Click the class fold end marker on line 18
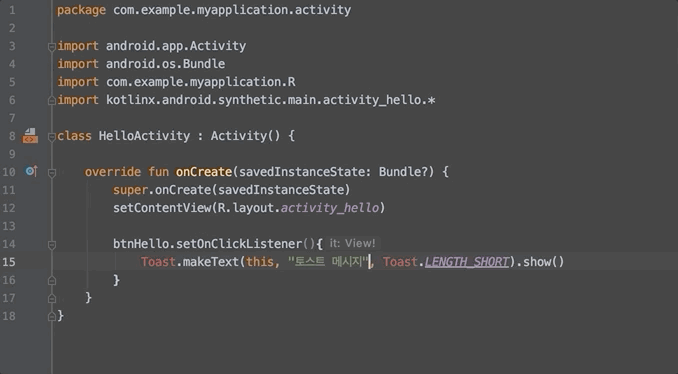This screenshot has height=374, width=678. [x=51, y=316]
